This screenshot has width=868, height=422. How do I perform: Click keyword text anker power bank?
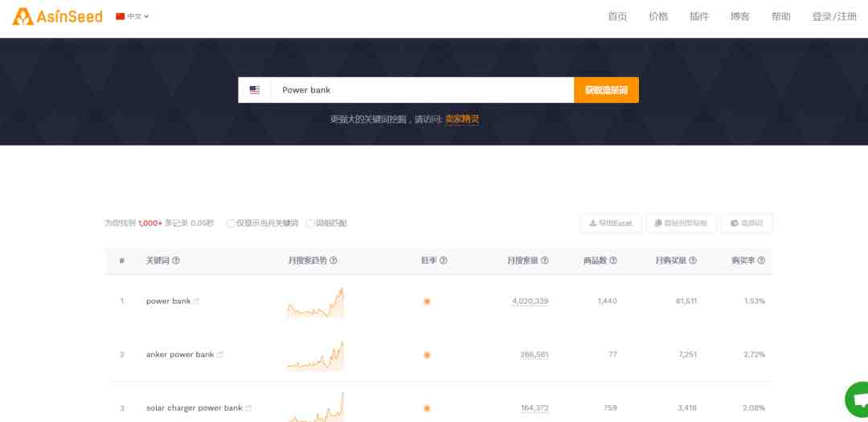click(x=180, y=354)
